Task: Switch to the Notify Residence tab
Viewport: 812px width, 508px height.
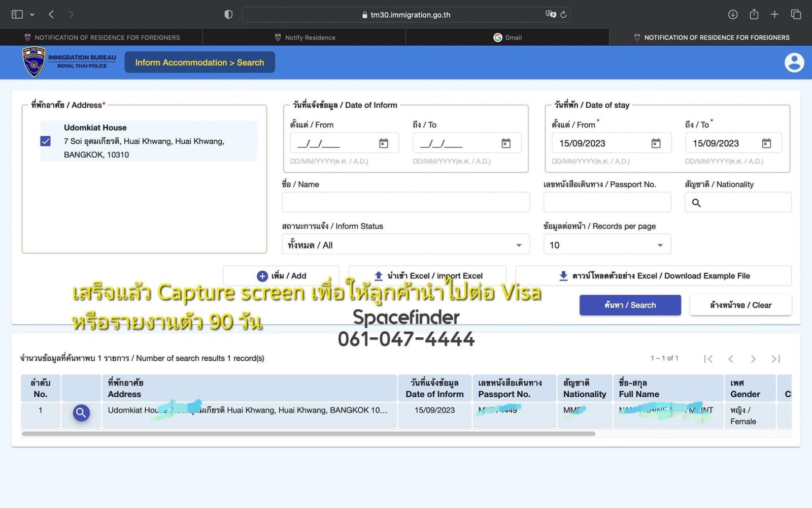Action: point(304,38)
